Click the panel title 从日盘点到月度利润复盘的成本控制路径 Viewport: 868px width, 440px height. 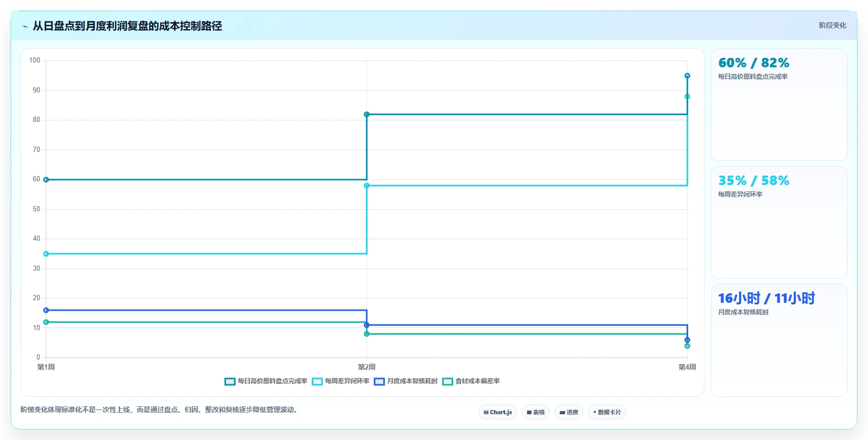coord(127,26)
